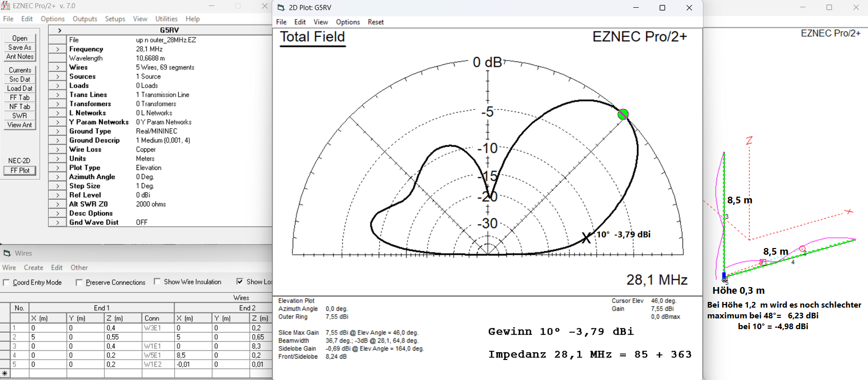Open the Azimuth Angle row arrow button

(58, 177)
